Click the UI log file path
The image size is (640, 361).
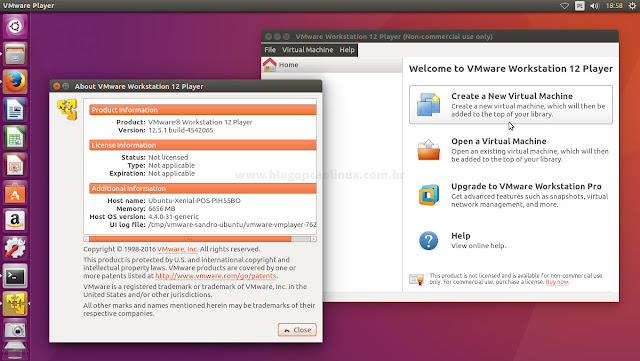tap(232, 225)
